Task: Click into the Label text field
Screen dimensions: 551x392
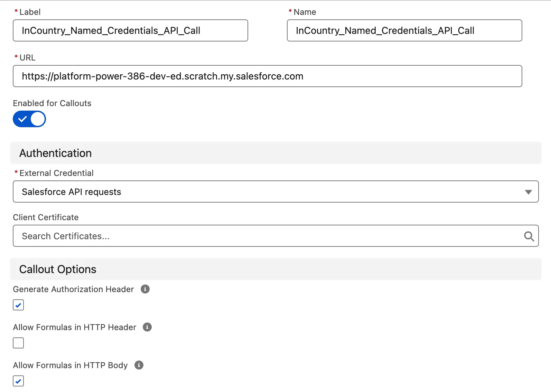Action: (x=130, y=30)
